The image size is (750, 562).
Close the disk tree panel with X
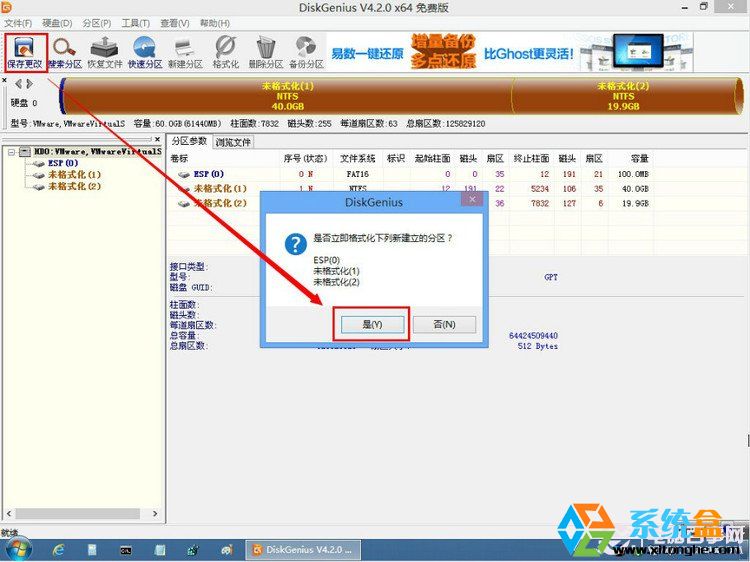coord(157,139)
